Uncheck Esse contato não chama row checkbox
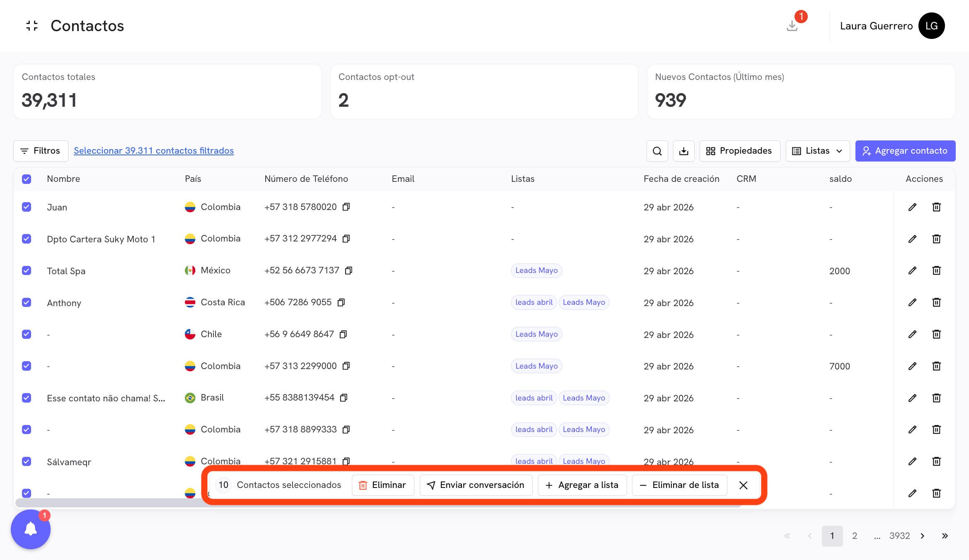 [x=27, y=398]
